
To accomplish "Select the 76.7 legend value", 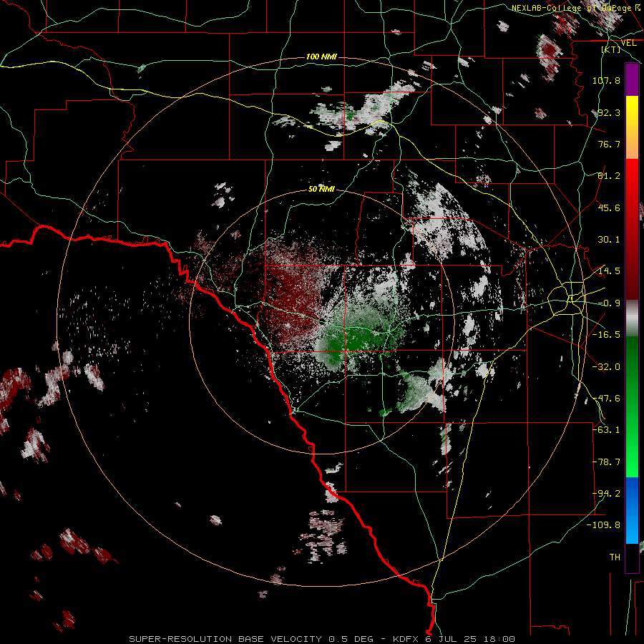I will click(609, 144).
